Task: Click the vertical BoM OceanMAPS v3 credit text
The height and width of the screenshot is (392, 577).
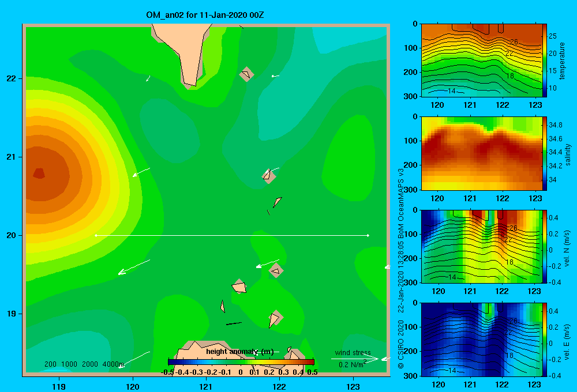Action: 401,268
